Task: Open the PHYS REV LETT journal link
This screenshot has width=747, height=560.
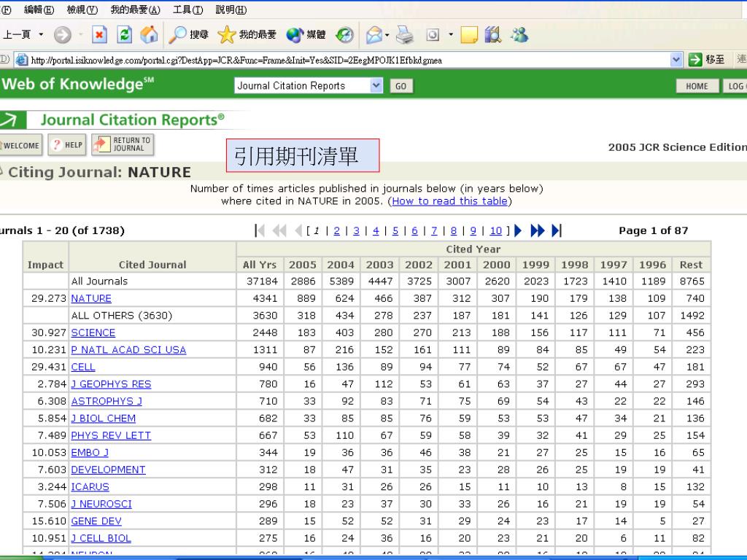Action: 111,436
